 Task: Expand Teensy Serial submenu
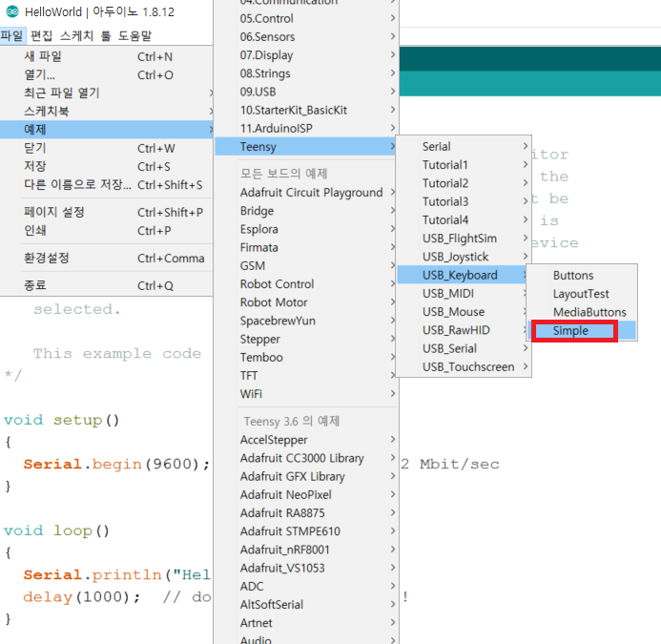(x=464, y=147)
